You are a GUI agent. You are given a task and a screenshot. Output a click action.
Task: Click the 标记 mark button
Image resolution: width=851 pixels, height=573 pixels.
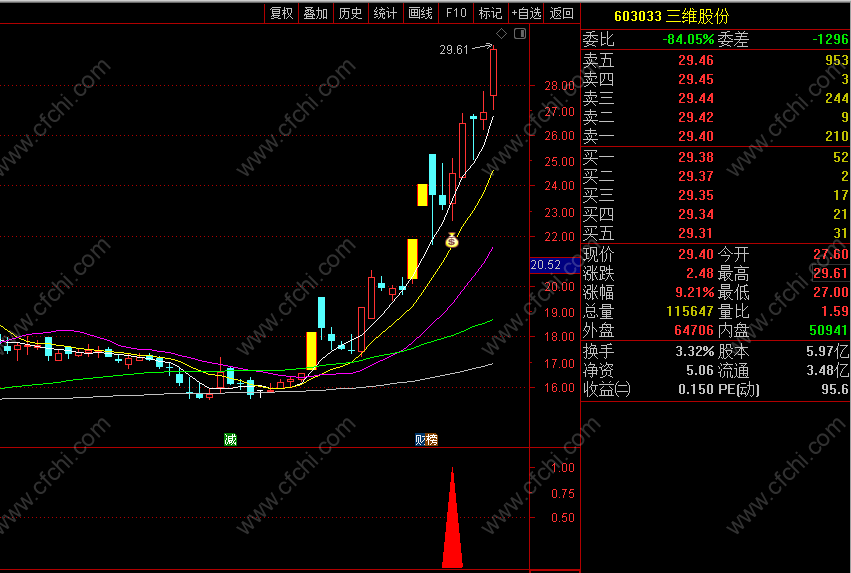click(x=491, y=13)
